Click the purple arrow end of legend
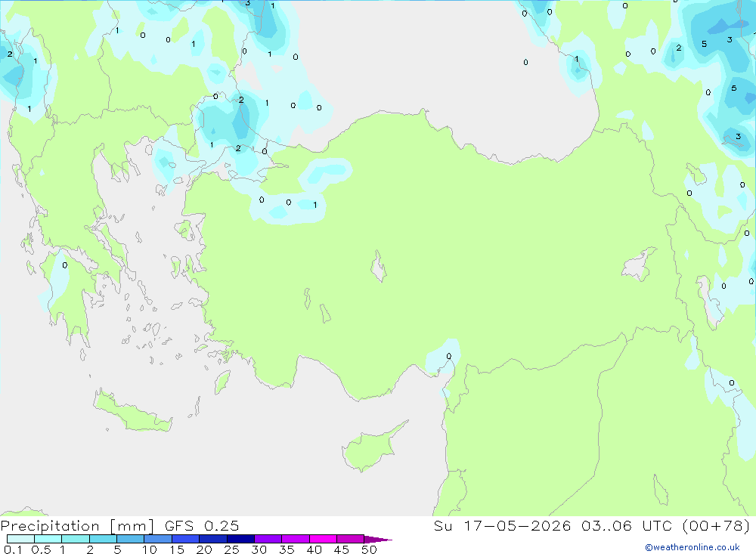Screen dimensions: 756x554 (x=377, y=540)
